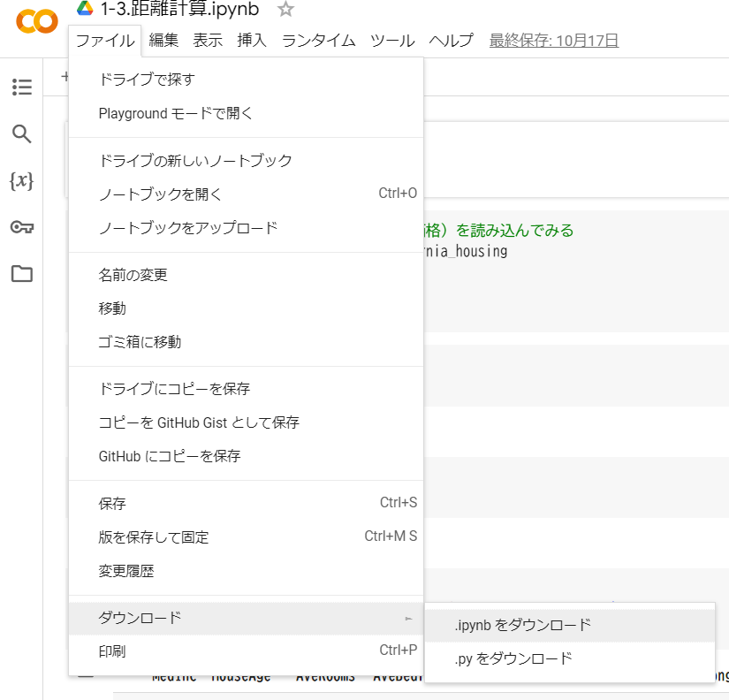The height and width of the screenshot is (700, 729).
Task: Open the ランタイム menu
Action: pyautogui.click(x=318, y=40)
